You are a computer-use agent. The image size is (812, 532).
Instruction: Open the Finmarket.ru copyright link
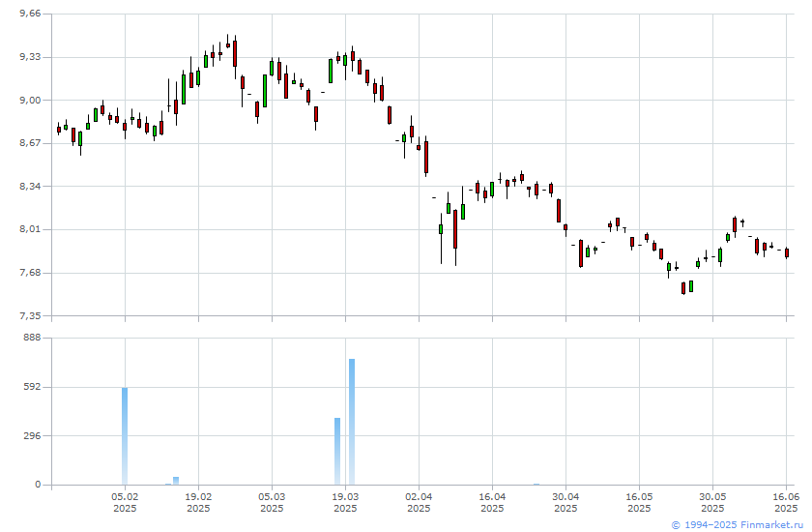(737, 525)
